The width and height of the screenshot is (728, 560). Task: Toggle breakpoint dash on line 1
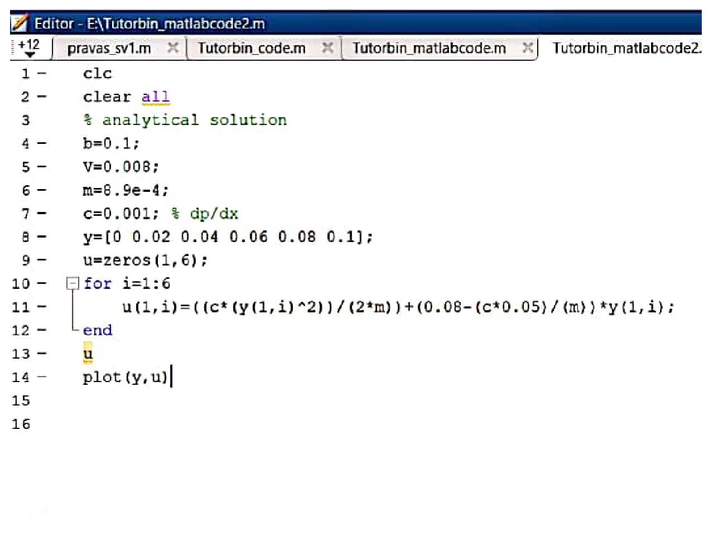(x=42, y=74)
